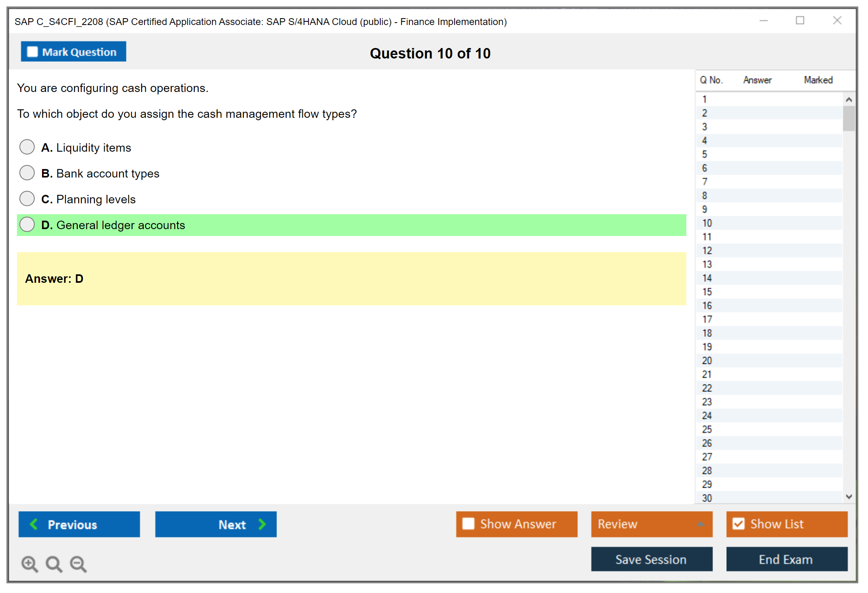Click the zoom out magnifier icon

click(x=78, y=564)
